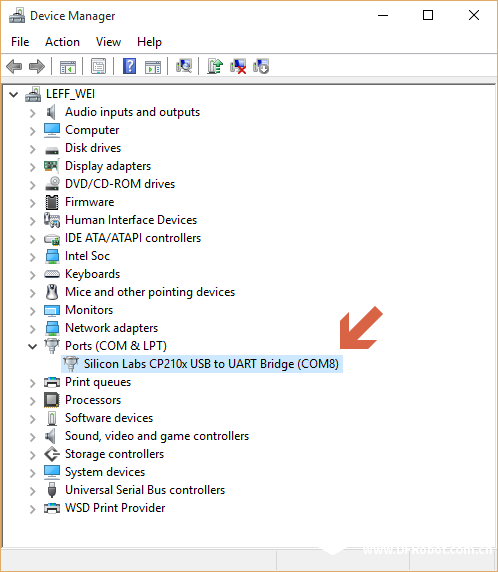The height and width of the screenshot is (572, 498).
Task: Expand the Network adapters category
Action: [33, 329]
